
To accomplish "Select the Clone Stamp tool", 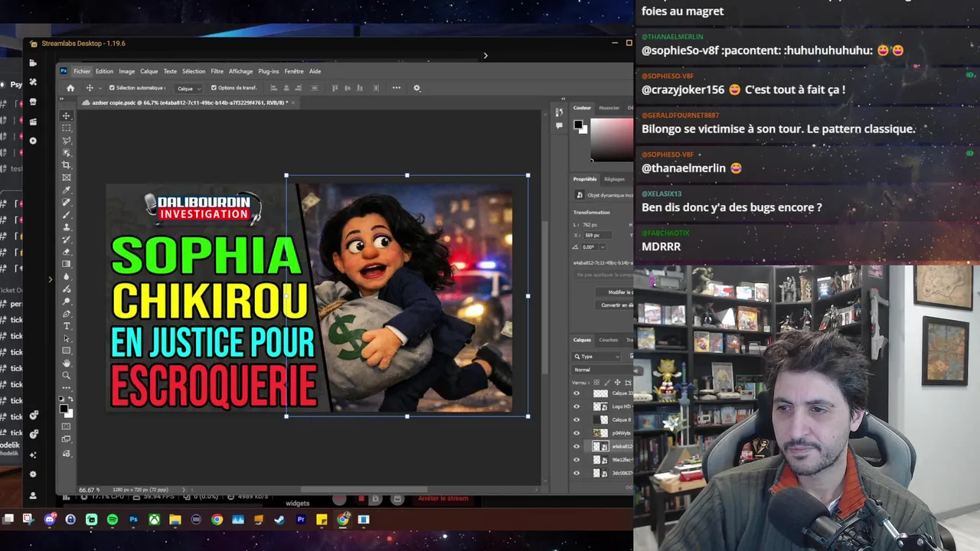I will click(66, 227).
